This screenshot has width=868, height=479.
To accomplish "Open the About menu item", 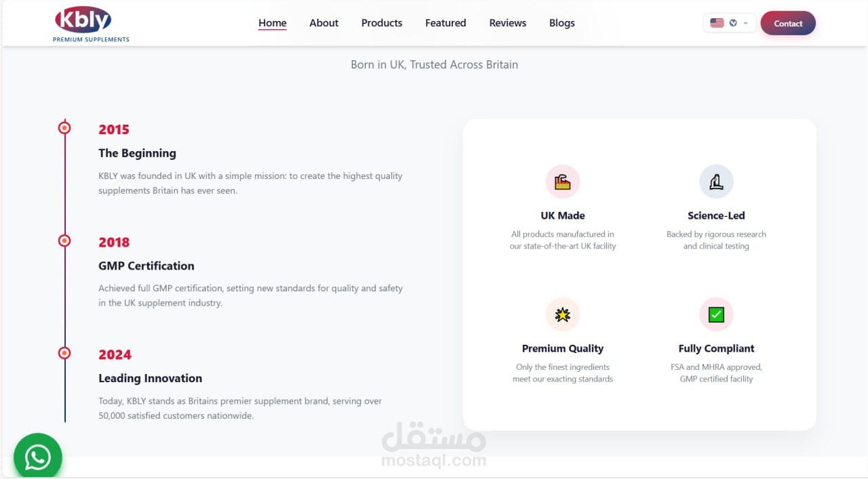I will click(324, 23).
